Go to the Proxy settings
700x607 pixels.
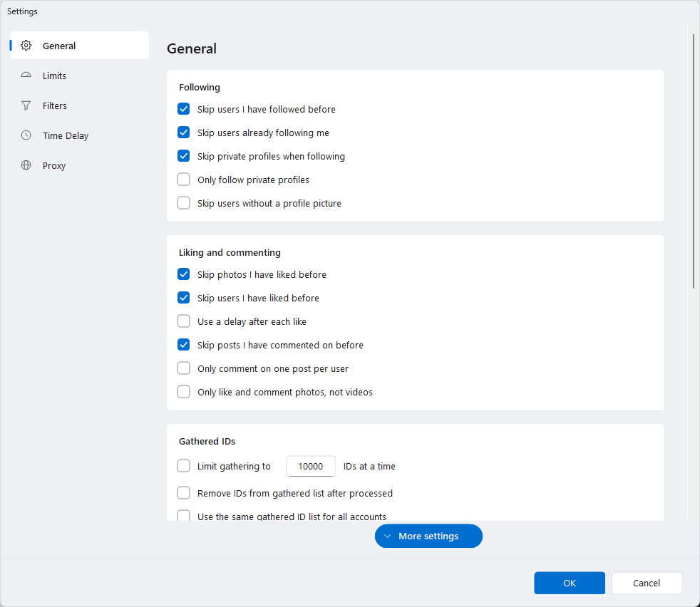coord(79,165)
